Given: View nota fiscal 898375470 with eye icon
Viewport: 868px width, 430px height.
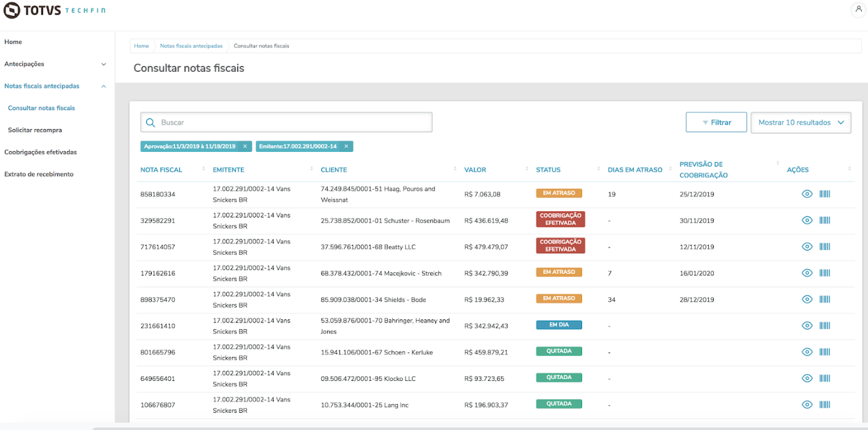Looking at the screenshot, I should pyautogui.click(x=807, y=299).
